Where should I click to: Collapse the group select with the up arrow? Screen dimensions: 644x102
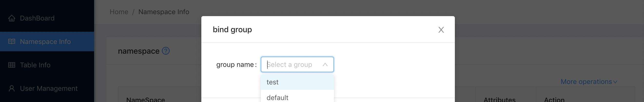[x=325, y=64]
